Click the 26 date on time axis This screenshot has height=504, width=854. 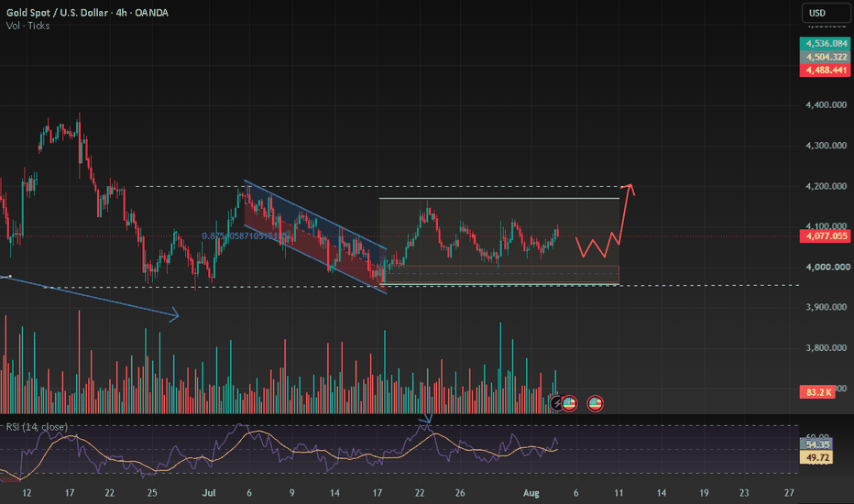coord(460,493)
